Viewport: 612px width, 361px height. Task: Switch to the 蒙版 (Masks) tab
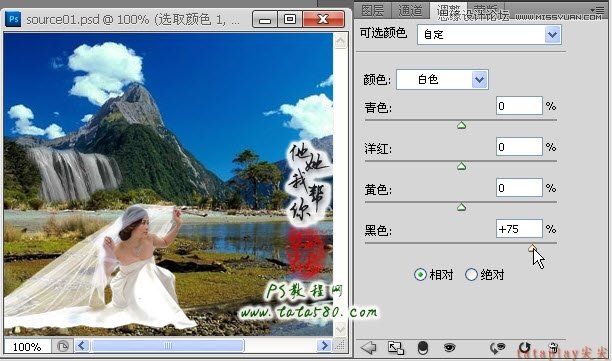[486, 10]
